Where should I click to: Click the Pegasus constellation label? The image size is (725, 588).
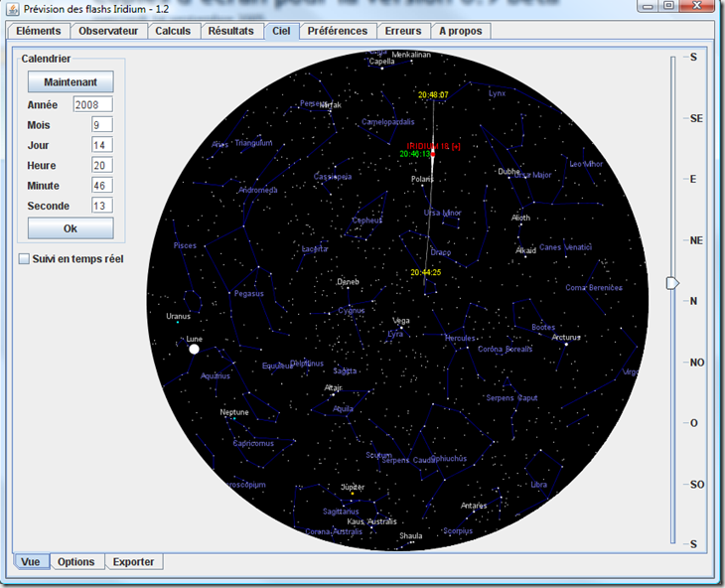248,294
